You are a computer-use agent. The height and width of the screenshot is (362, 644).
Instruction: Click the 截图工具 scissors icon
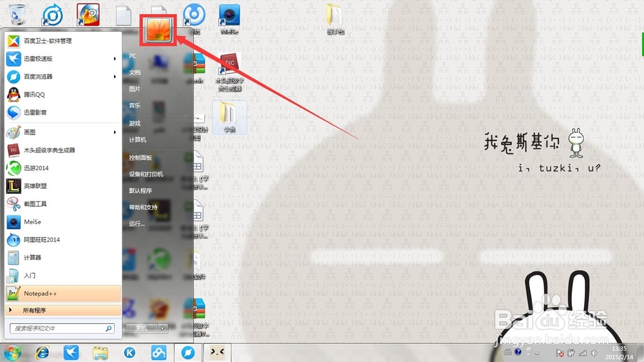[x=14, y=204]
